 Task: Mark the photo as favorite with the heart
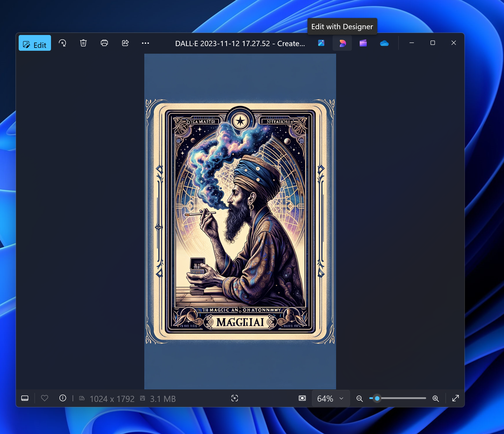[45, 398]
